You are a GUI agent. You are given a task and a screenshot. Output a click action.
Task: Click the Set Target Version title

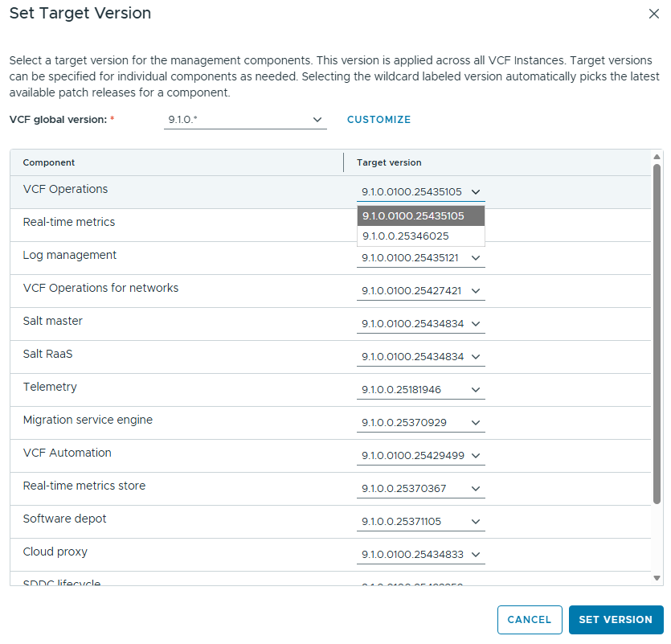point(80,14)
